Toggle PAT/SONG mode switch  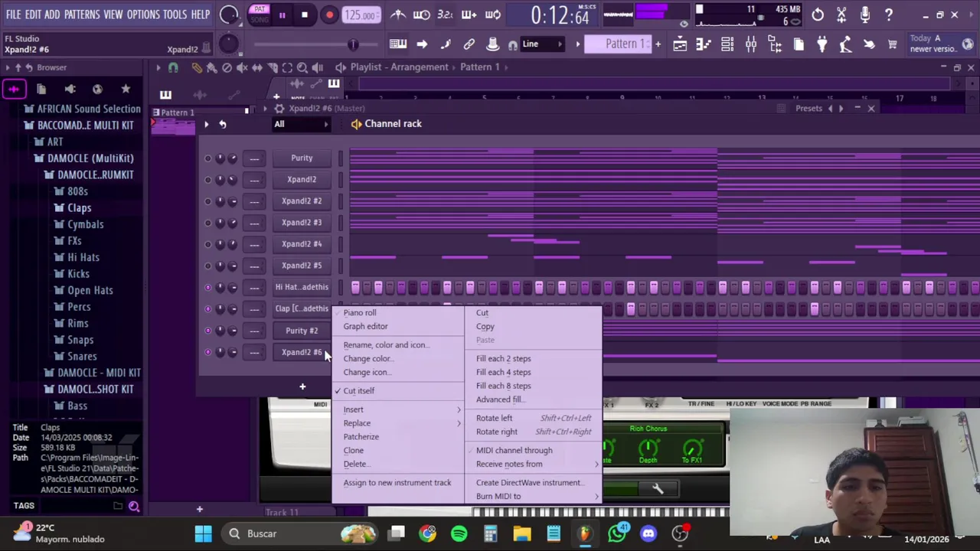[260, 14]
